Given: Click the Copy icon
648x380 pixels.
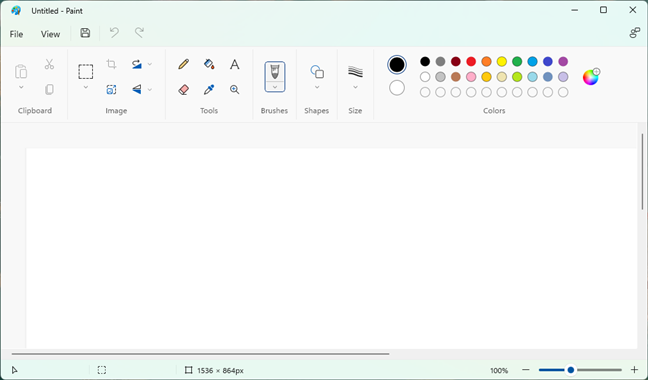Looking at the screenshot, I should coord(49,89).
